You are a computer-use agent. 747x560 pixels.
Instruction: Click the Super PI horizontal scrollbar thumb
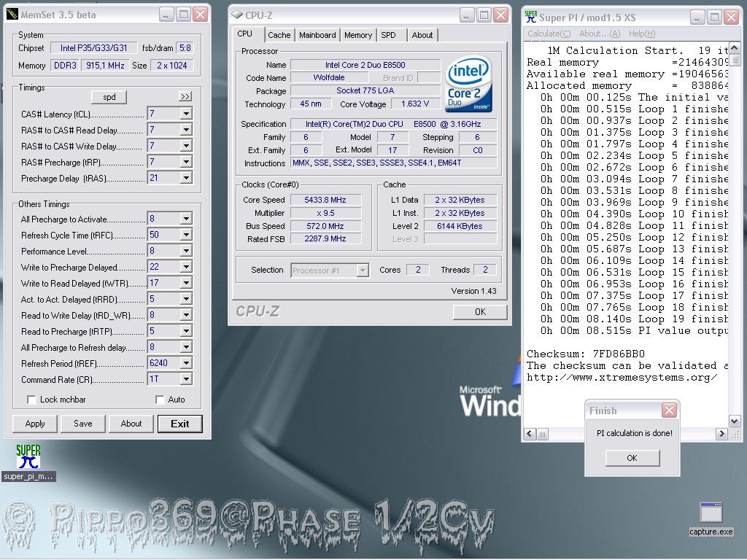click(542, 435)
